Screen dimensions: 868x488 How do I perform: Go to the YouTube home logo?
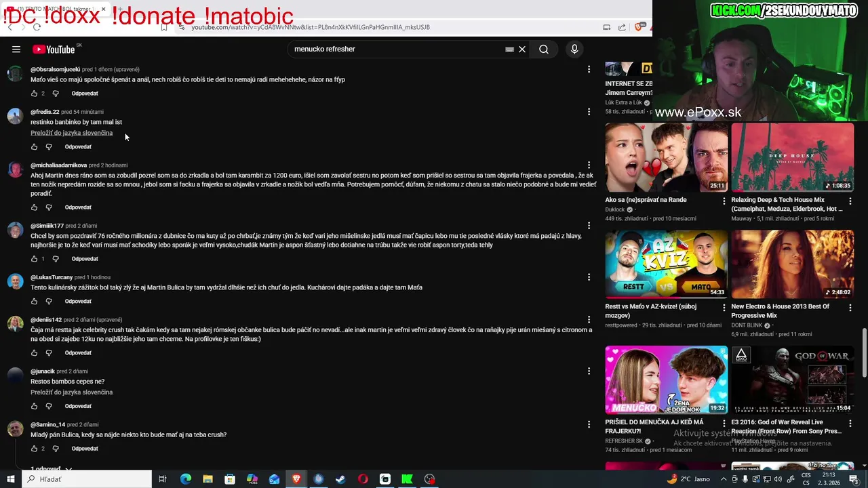click(54, 49)
